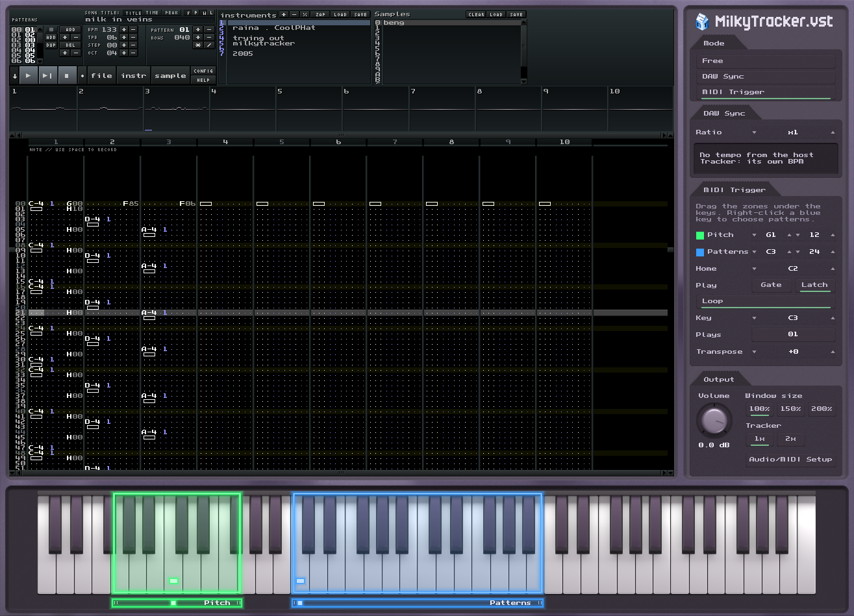Click the minus button next to BPM
This screenshot has width=854, height=616.
click(133, 29)
